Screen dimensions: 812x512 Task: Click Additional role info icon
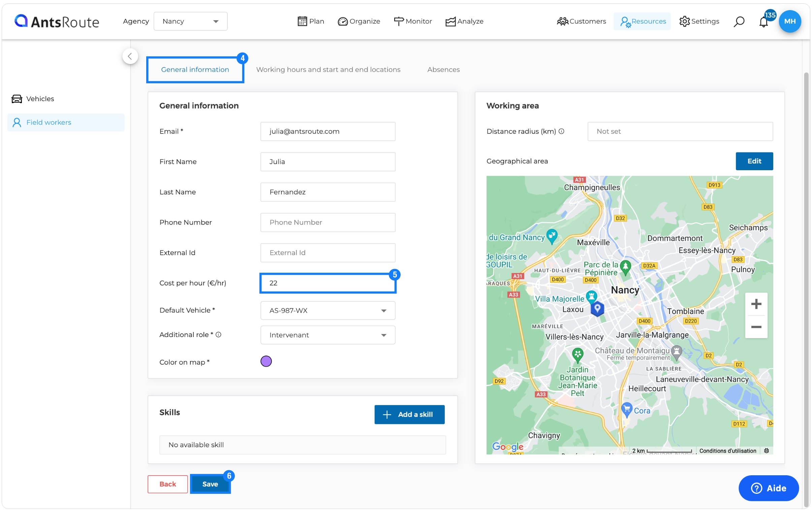coord(219,335)
